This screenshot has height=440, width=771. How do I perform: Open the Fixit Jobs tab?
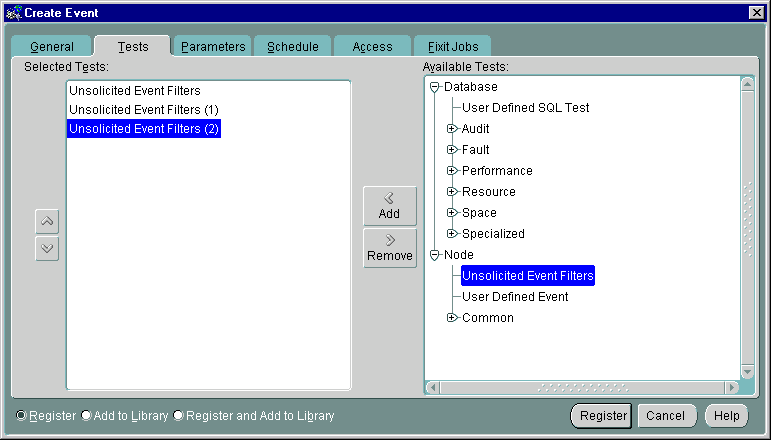point(453,47)
